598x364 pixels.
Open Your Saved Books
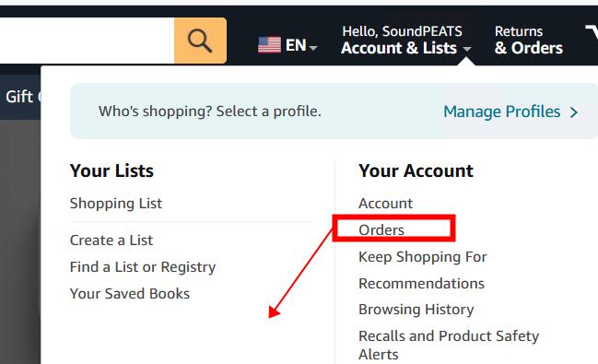click(x=130, y=294)
